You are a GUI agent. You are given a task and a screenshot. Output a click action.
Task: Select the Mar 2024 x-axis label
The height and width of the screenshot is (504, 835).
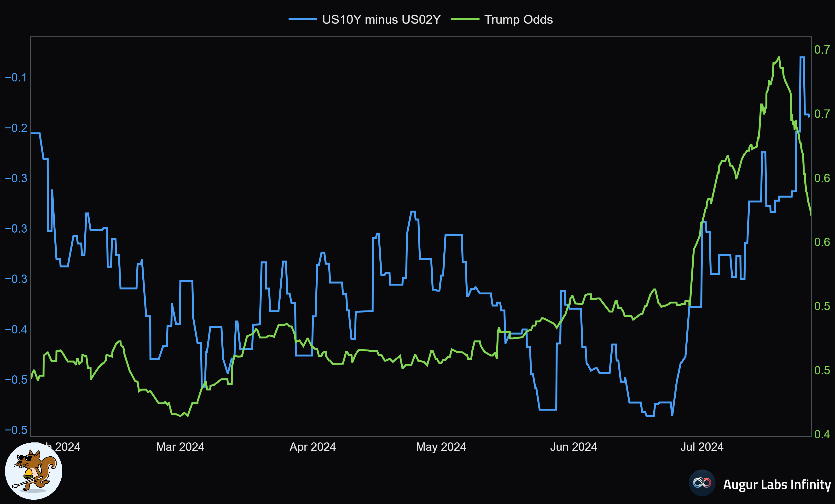click(x=180, y=447)
